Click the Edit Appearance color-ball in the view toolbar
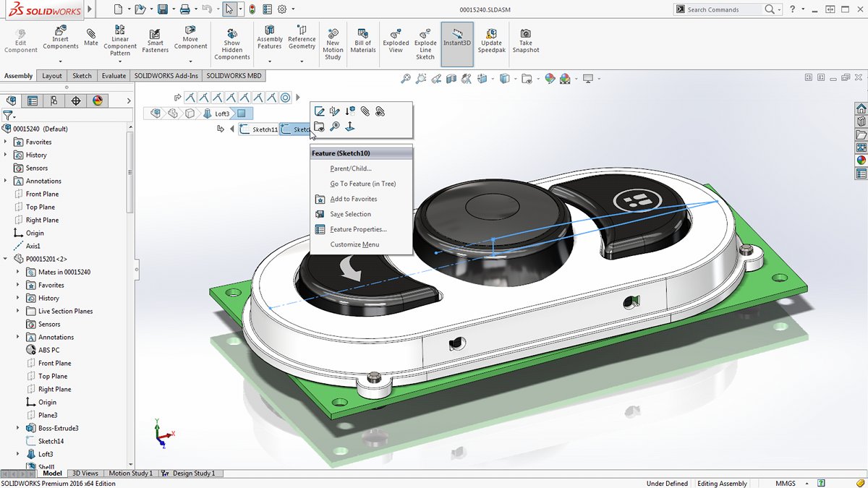This screenshot has height=488, width=868. (550, 79)
